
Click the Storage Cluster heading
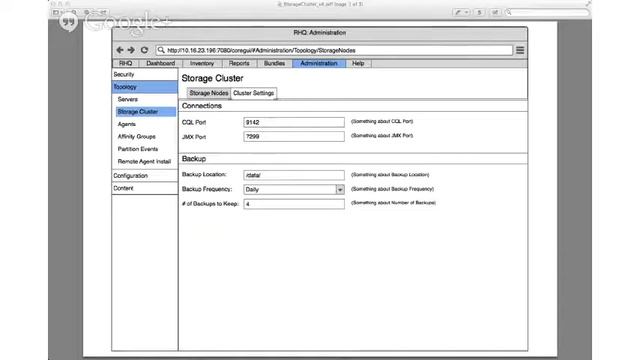click(212, 78)
